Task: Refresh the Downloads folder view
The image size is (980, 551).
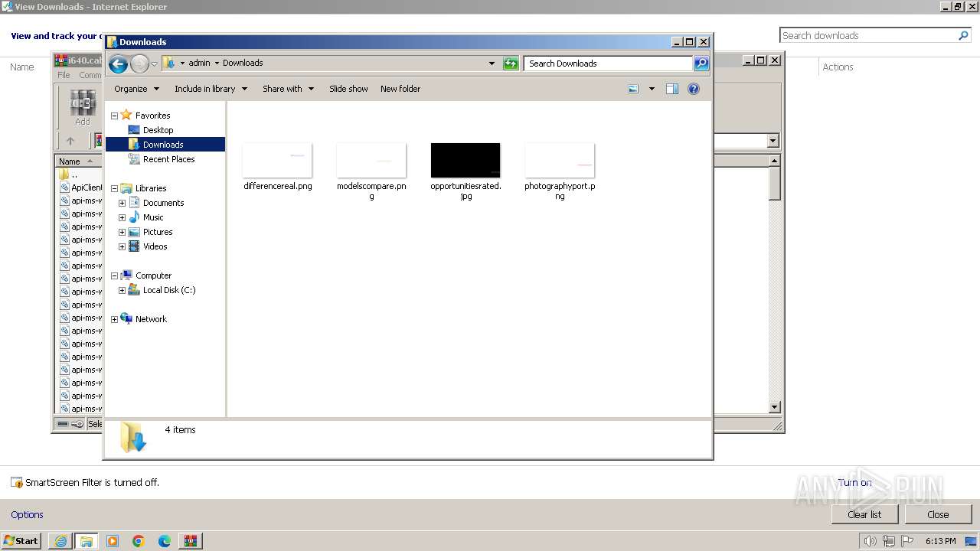Action: [x=511, y=64]
